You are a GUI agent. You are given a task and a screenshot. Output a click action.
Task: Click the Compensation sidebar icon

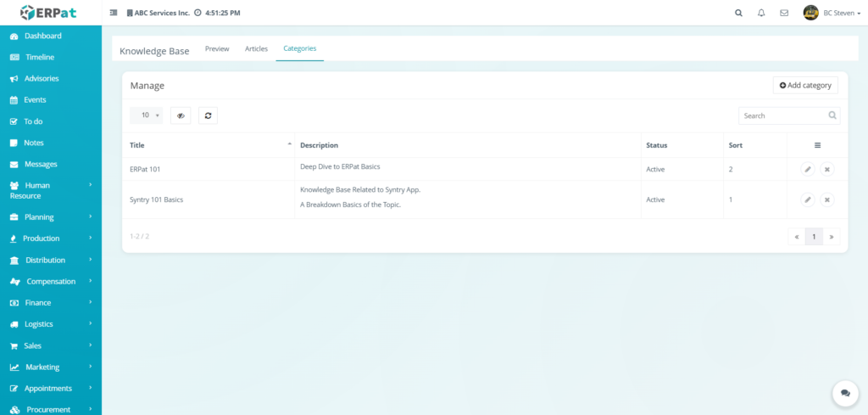(15, 282)
